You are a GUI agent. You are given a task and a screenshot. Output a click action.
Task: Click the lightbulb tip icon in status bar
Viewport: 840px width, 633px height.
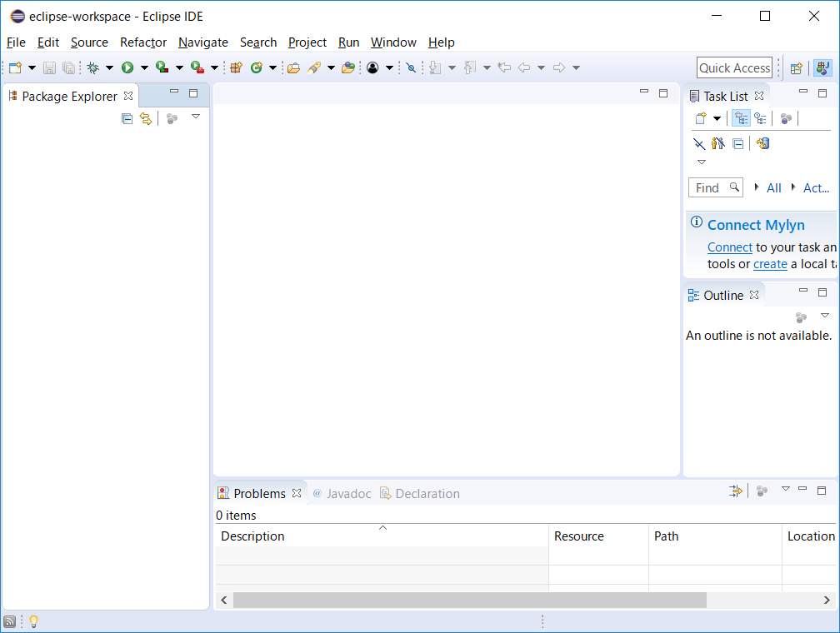[33, 621]
